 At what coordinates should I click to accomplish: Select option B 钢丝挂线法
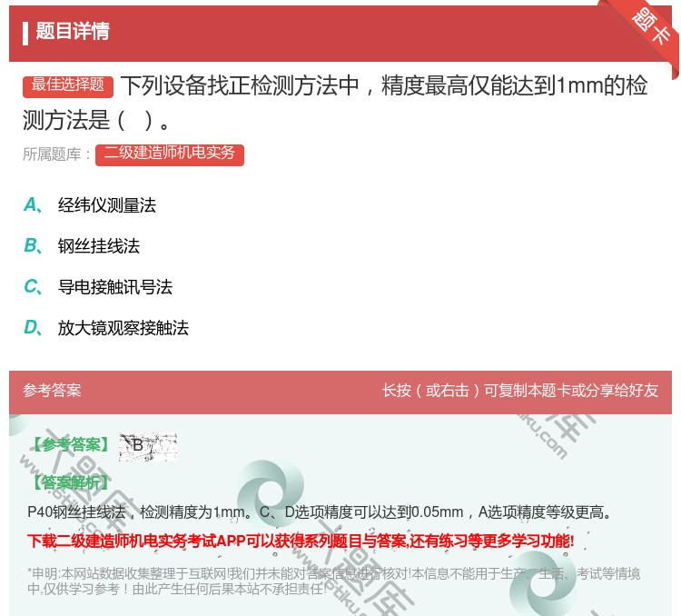(x=82, y=246)
